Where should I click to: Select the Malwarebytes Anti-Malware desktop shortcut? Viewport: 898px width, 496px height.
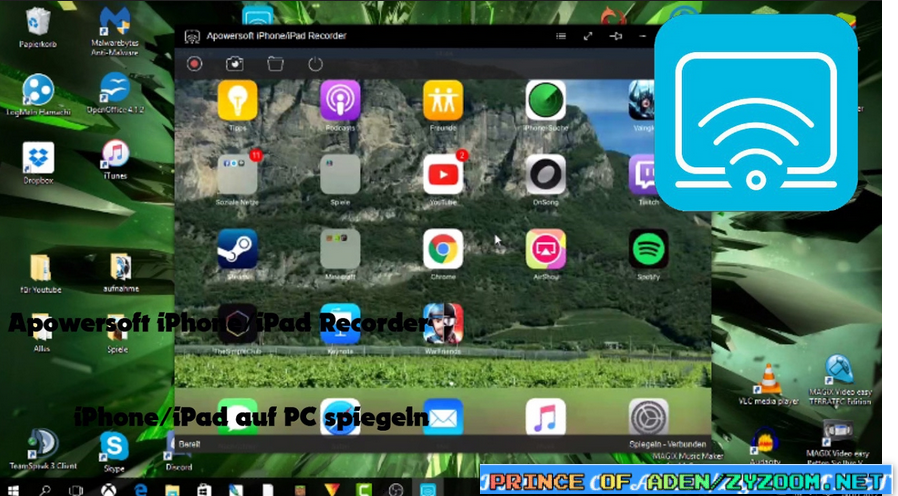coord(115,32)
